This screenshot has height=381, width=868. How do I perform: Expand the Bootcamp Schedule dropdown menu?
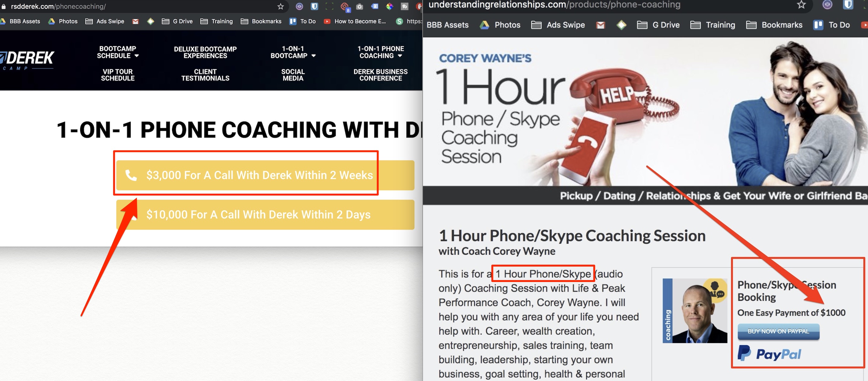[118, 52]
